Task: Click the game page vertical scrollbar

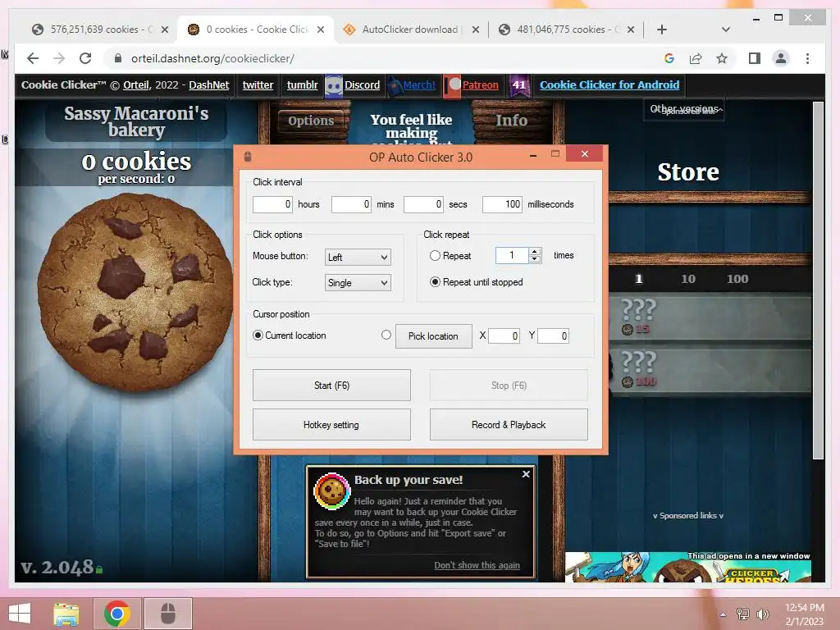Action: click(x=818, y=281)
